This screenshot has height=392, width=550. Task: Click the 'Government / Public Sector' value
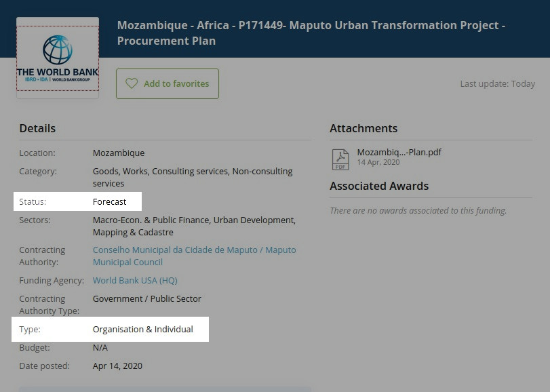click(x=147, y=298)
